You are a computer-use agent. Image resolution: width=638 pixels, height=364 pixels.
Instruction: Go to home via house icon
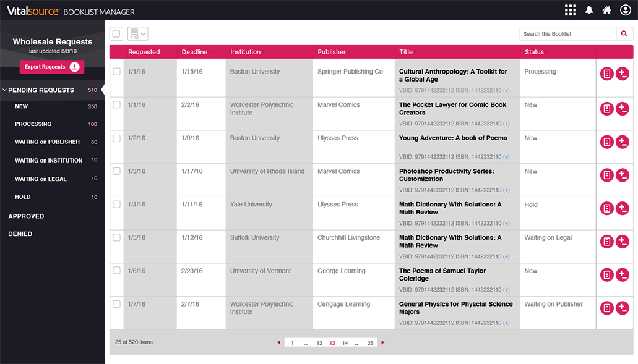coord(607,10)
